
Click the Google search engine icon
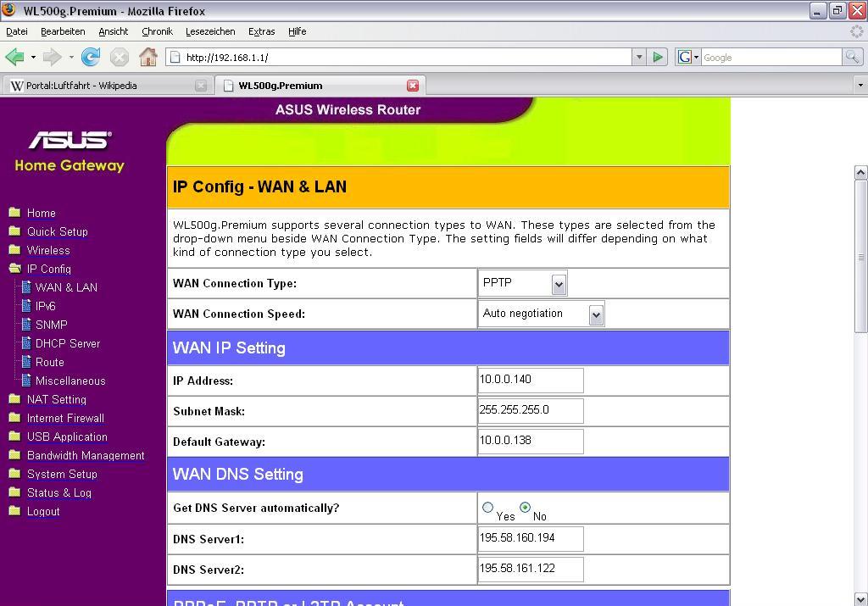(685, 57)
